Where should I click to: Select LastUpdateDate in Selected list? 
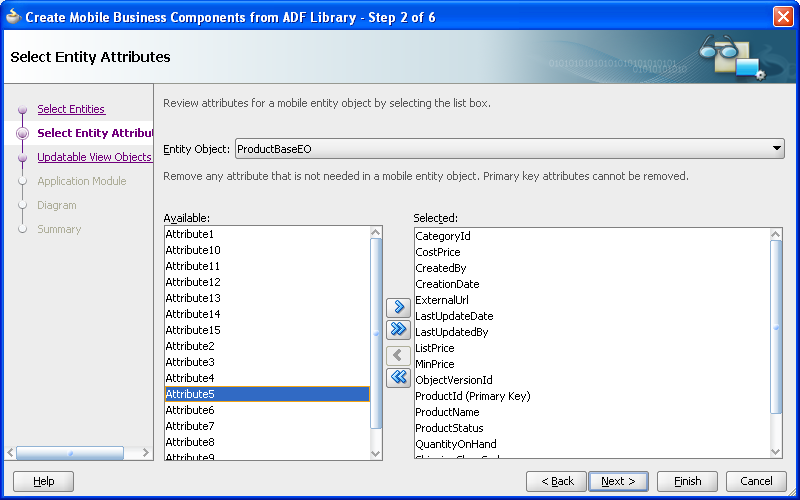592,316
